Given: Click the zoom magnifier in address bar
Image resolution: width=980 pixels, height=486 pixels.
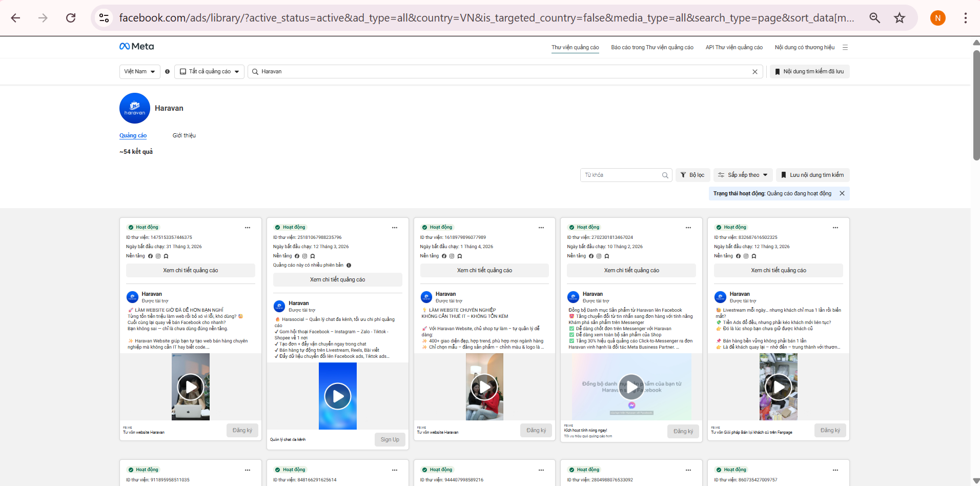Looking at the screenshot, I should (875, 18).
